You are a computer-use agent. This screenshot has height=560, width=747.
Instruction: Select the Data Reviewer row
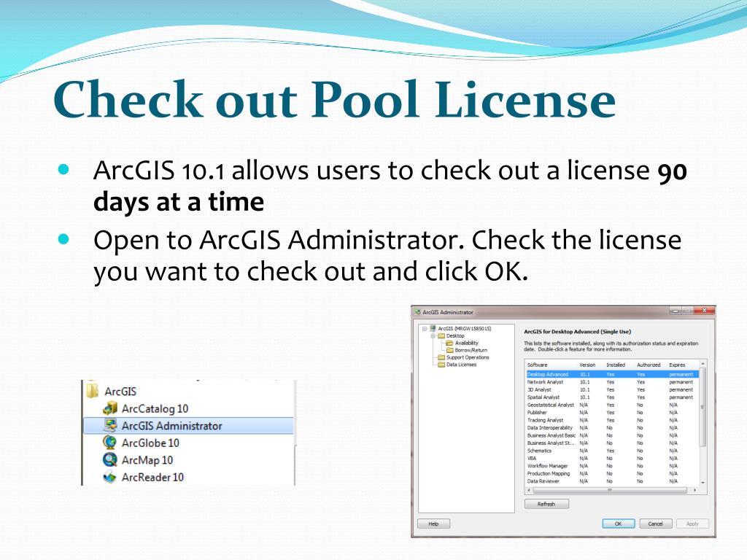[612, 481]
